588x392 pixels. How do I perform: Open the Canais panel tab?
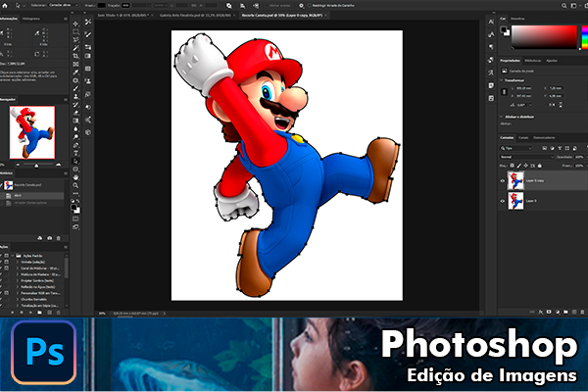click(523, 137)
